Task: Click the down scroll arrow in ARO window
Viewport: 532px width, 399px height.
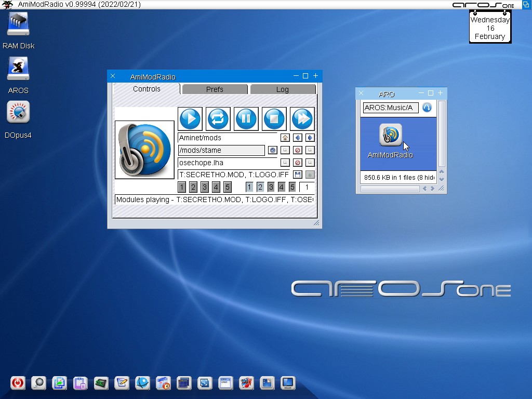Action: (x=442, y=179)
